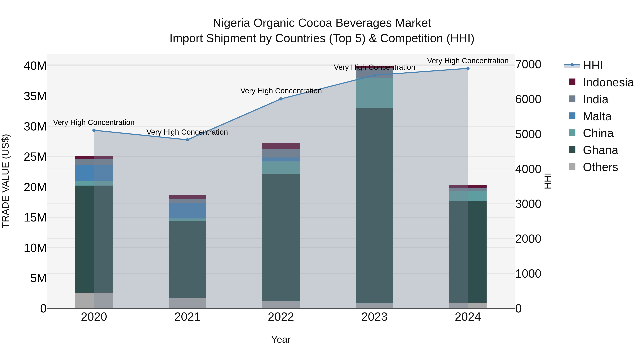644x362 pixels.
Task: Select the China segment of the 2023 bar
Action: (374, 93)
